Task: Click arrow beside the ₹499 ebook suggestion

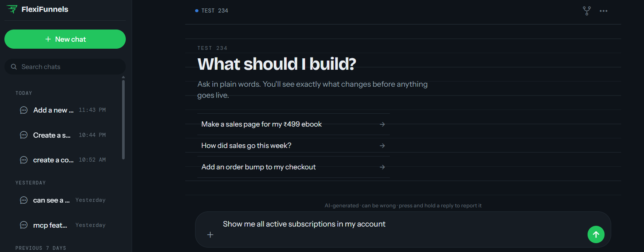Action: pos(382,124)
